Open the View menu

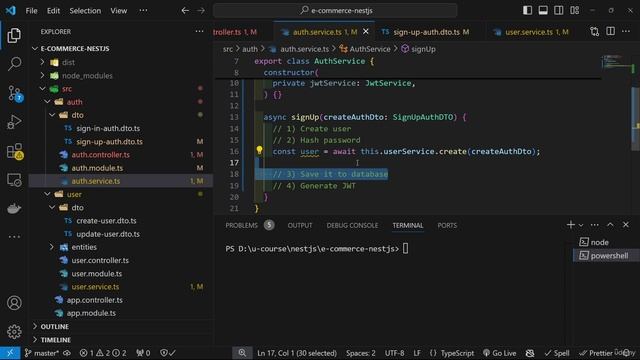(119, 11)
